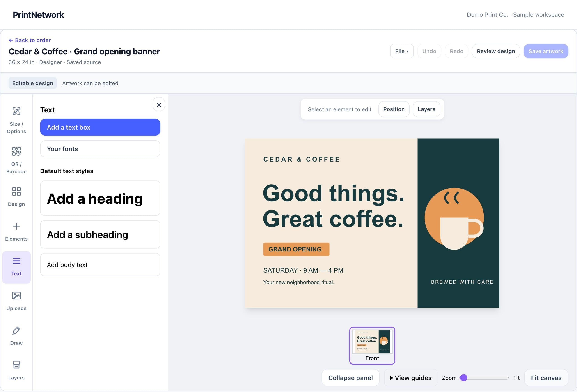Viewport: 577px width, 392px height.
Task: Open the Position toolbar option
Action: tap(394, 109)
